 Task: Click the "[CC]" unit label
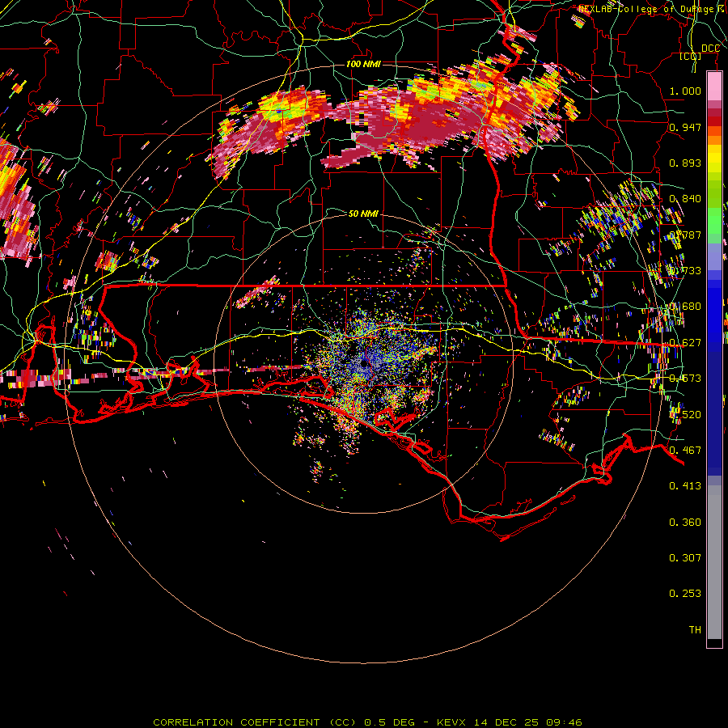click(691, 56)
